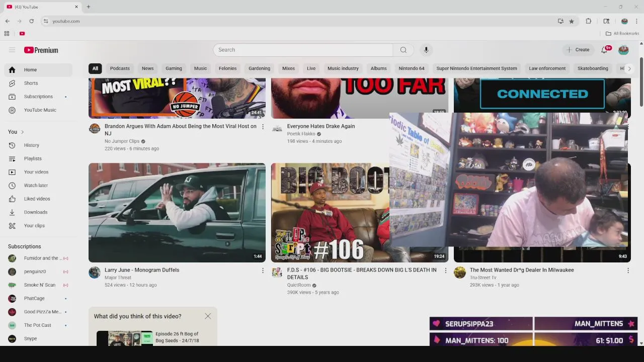The height and width of the screenshot is (362, 644).
Task: Click YouTube bookmark icon in bookmarks bar
Action: click(22, 34)
